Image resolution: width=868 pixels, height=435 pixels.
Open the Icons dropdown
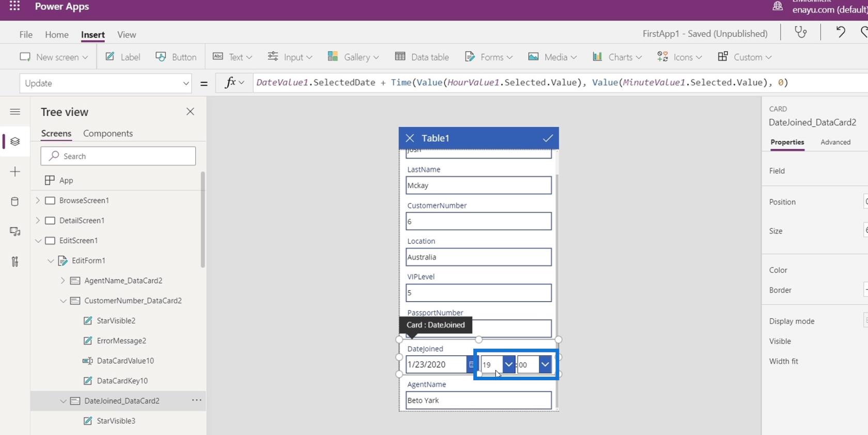point(679,57)
